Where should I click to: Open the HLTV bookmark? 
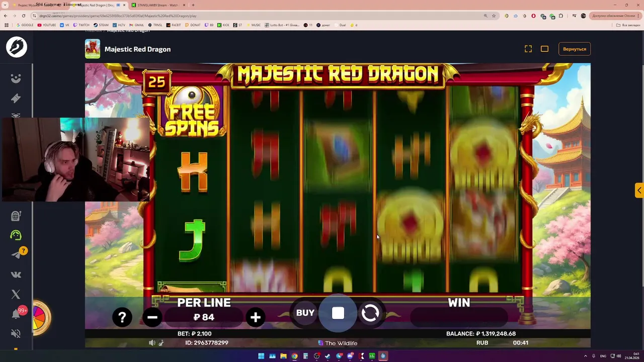(119, 25)
